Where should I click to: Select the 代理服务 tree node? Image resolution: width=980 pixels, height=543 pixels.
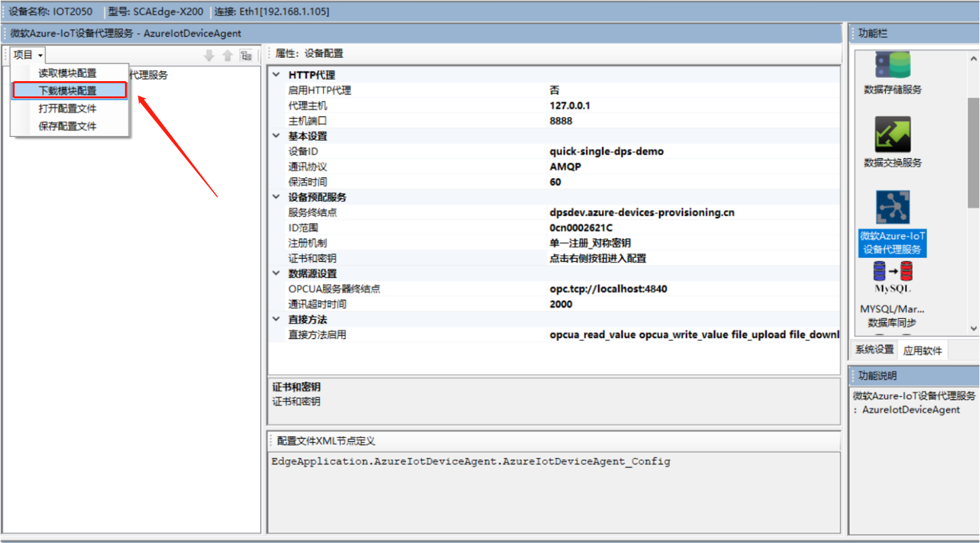pyautogui.click(x=149, y=74)
